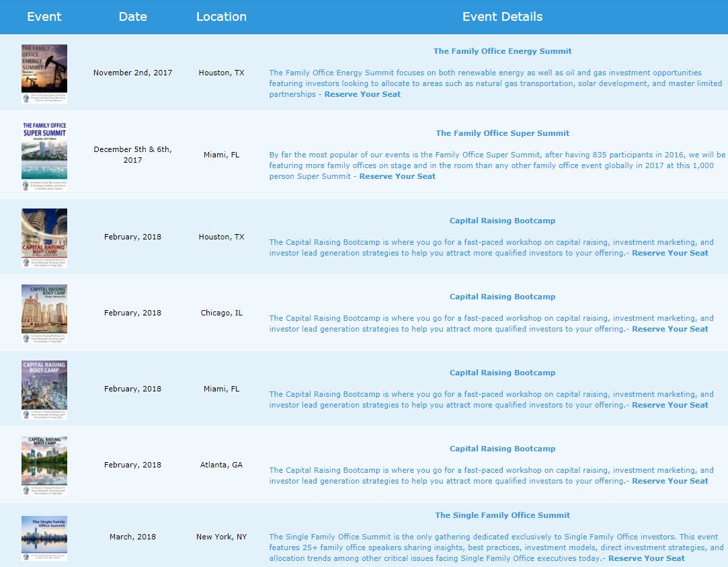Open The Single Family Office Summit title link
This screenshot has height=567, width=728.
pyautogui.click(x=502, y=515)
